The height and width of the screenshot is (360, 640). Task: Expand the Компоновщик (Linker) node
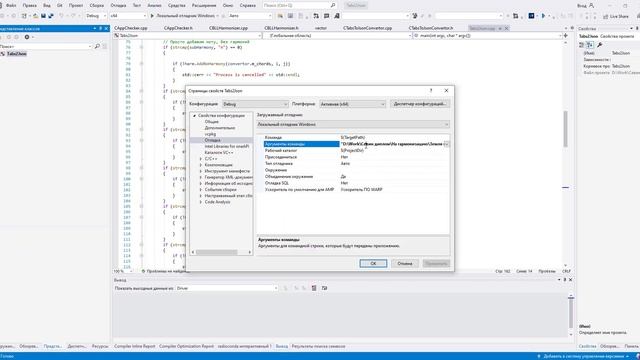click(200, 165)
